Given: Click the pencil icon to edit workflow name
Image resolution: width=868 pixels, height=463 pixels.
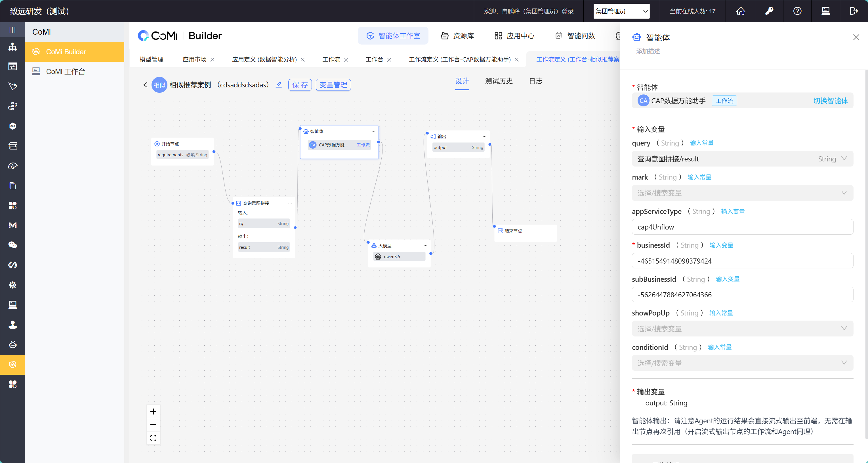Looking at the screenshot, I should pyautogui.click(x=279, y=85).
